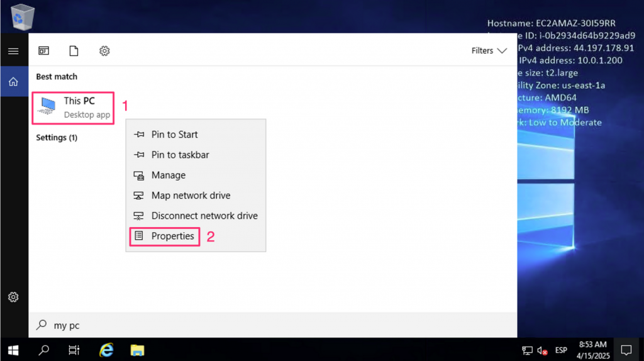Open File Explorer from the taskbar

point(137,350)
